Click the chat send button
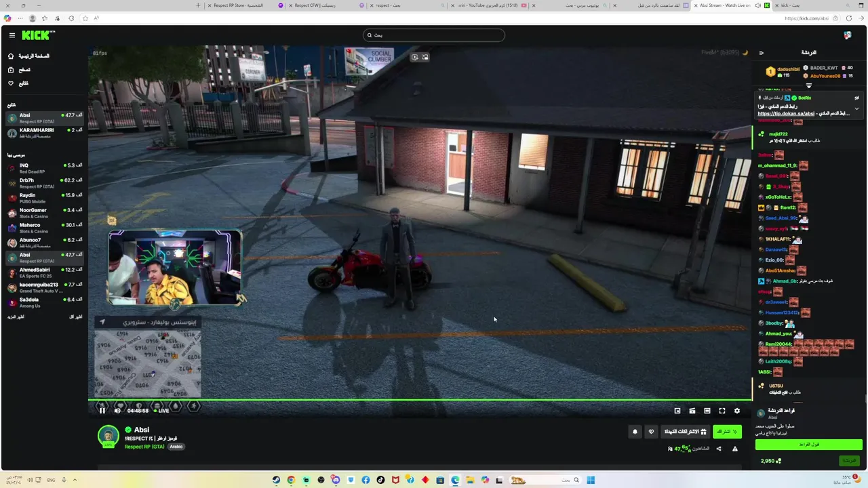The height and width of the screenshot is (488, 868). [849, 461]
